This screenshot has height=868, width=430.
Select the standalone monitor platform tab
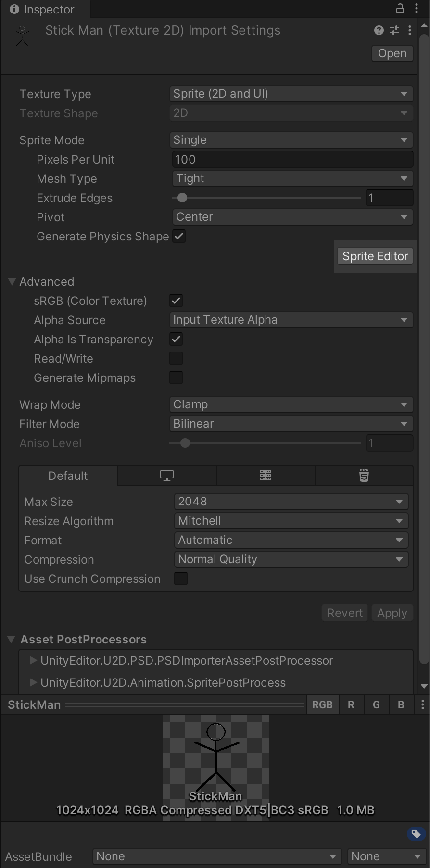[167, 476]
